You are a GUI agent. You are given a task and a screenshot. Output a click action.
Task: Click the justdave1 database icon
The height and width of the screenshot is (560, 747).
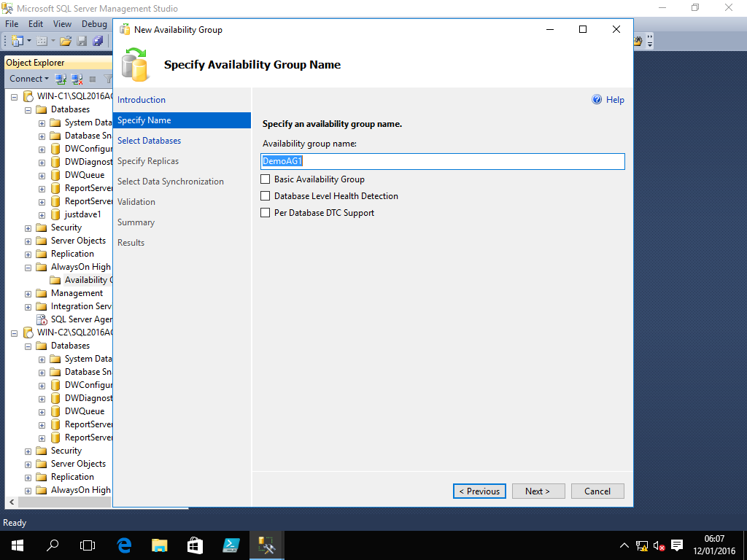55,214
